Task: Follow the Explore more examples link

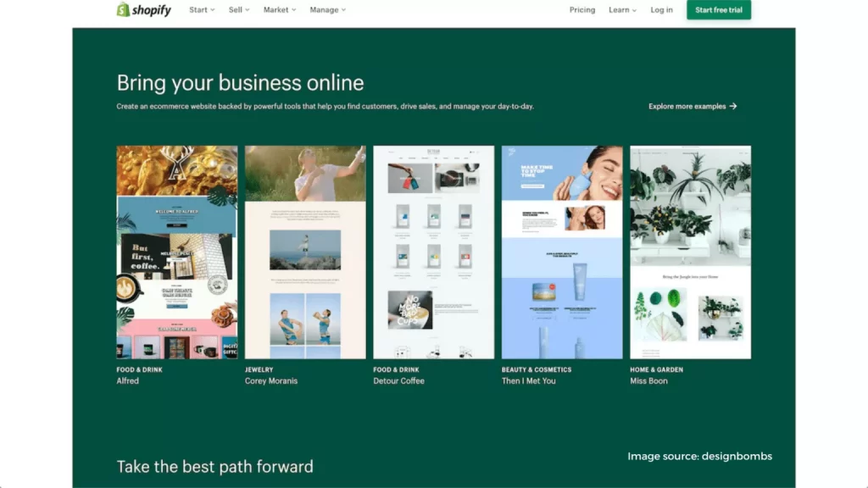Action: 693,106
